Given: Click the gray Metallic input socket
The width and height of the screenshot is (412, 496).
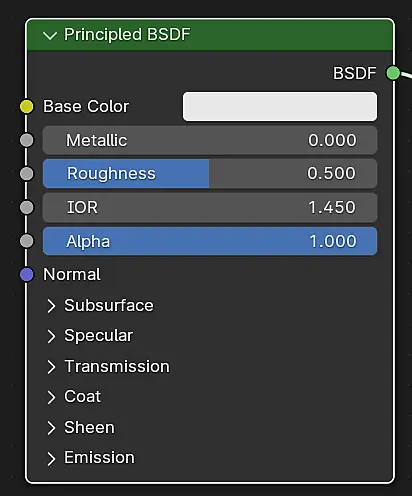Looking at the screenshot, I should pos(27,140).
